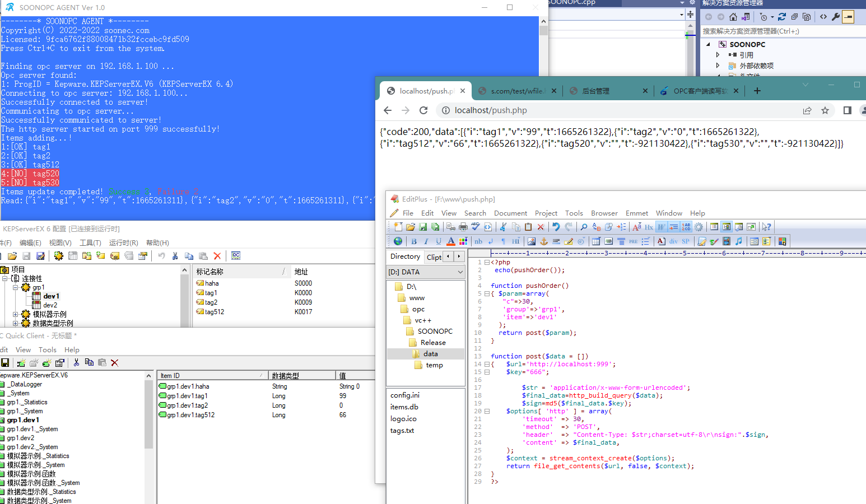Viewport: 866px width, 504px height.
Task: Click Find magnifier icon in EditPlus toolbar
Action: point(584,227)
